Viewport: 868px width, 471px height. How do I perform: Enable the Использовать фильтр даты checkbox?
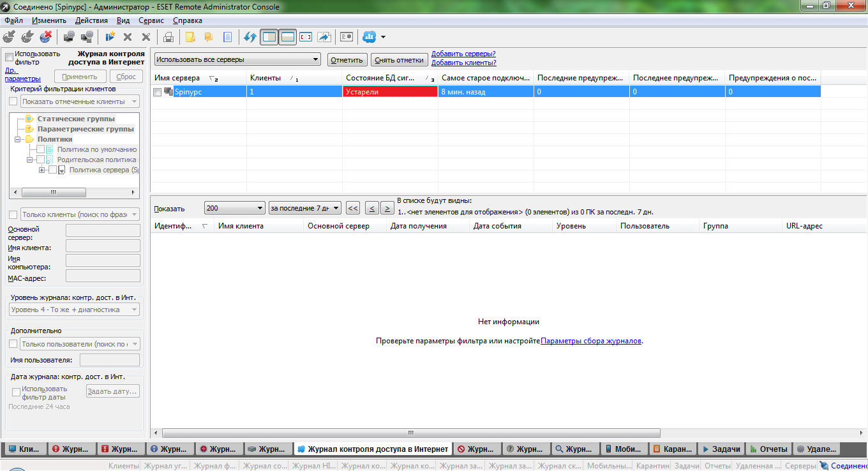point(17,392)
